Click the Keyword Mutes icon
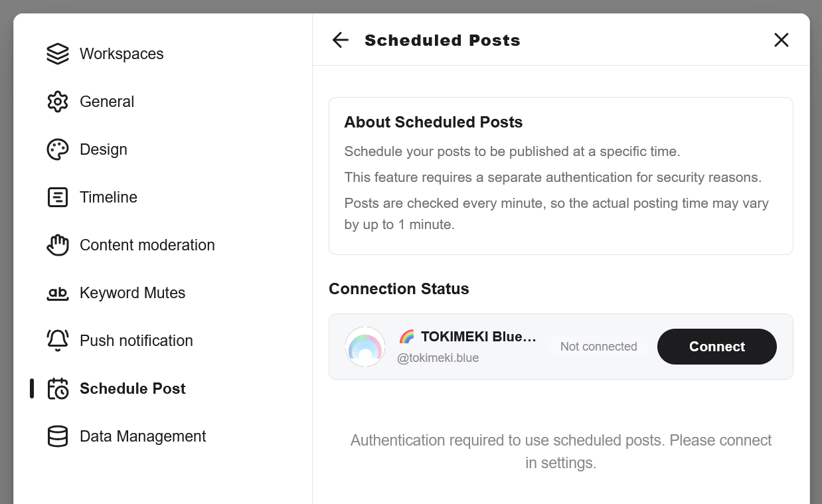 tap(58, 293)
